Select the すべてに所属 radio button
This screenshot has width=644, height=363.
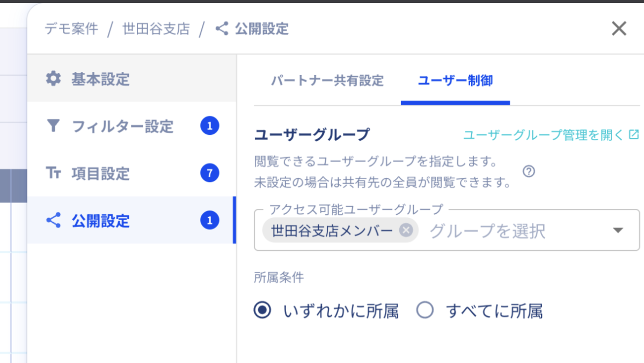(x=425, y=310)
